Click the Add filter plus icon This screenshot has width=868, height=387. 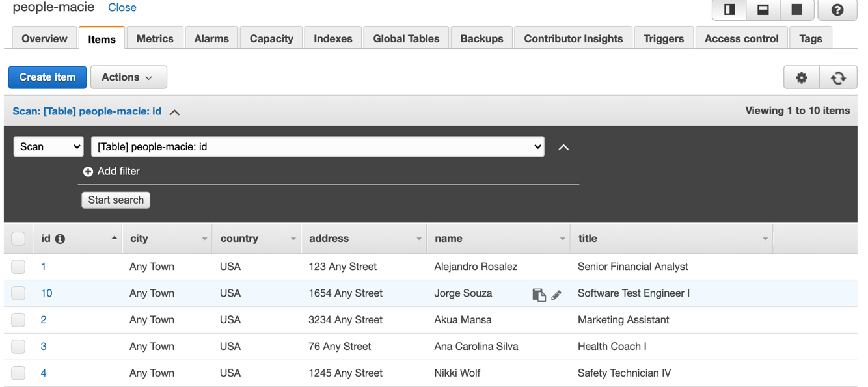pyautogui.click(x=88, y=171)
